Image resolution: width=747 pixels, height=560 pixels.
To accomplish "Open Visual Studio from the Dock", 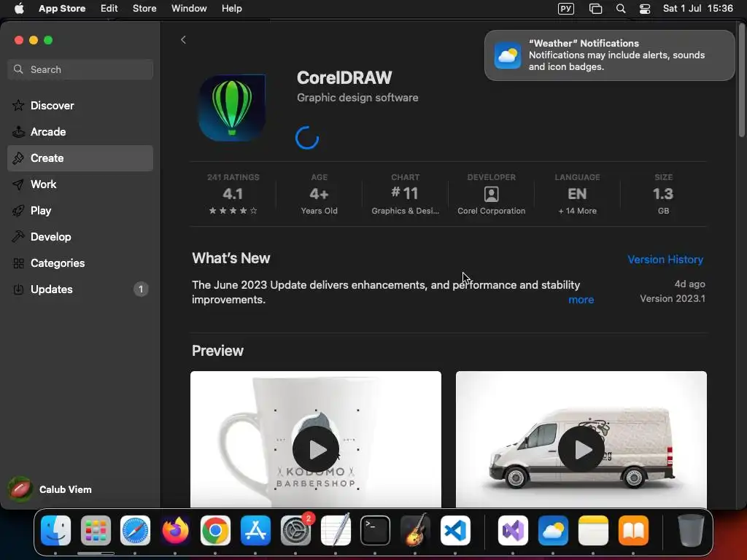I will click(x=513, y=531).
